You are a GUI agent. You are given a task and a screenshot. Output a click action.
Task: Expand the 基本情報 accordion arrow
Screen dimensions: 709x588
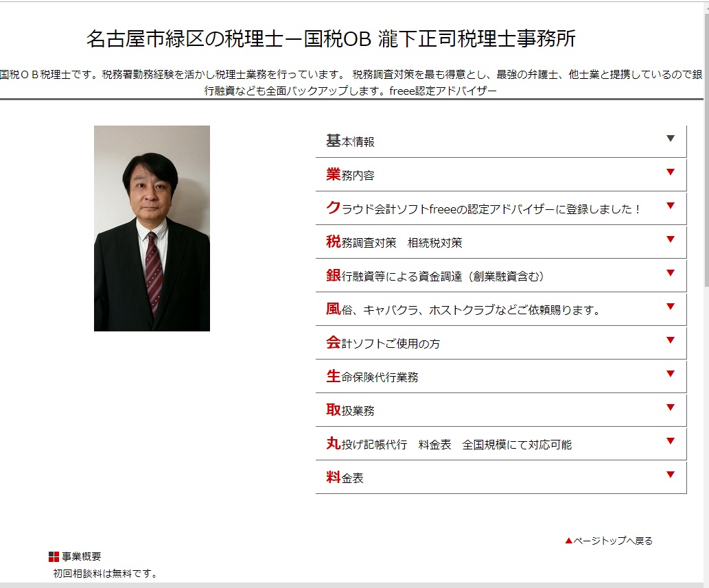coord(671,139)
